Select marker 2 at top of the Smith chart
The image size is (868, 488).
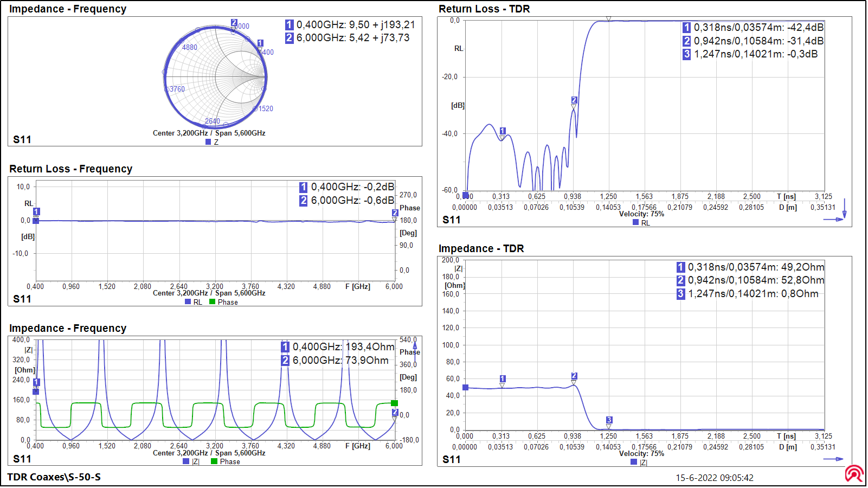[x=234, y=23]
